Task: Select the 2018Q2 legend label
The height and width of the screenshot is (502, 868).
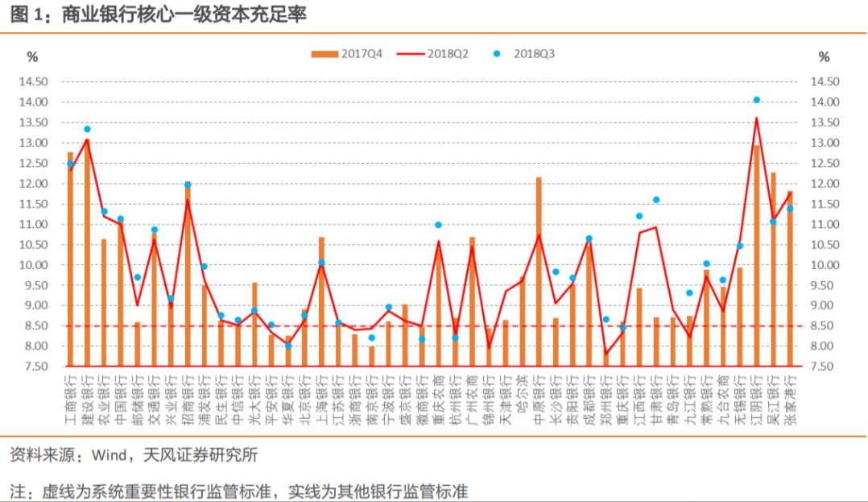Action: coord(448,54)
